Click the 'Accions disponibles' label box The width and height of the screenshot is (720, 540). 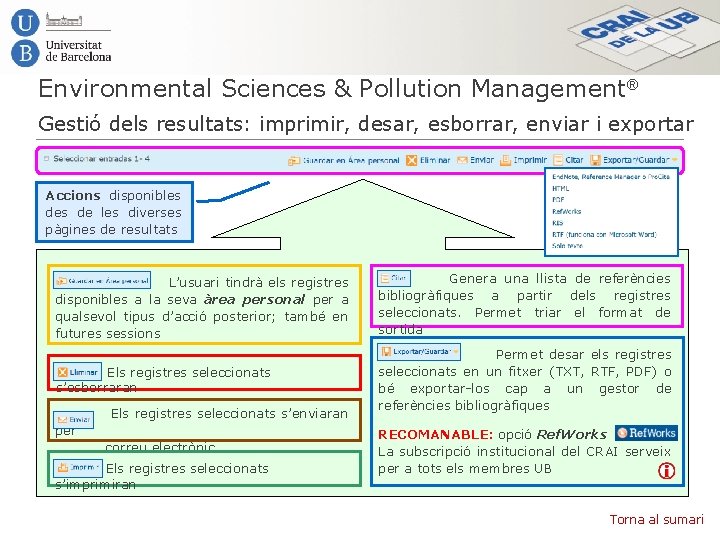point(114,212)
